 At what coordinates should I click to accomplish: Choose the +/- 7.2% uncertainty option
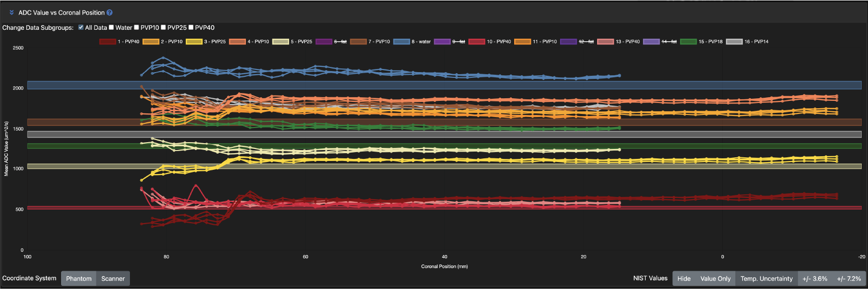[849, 279]
